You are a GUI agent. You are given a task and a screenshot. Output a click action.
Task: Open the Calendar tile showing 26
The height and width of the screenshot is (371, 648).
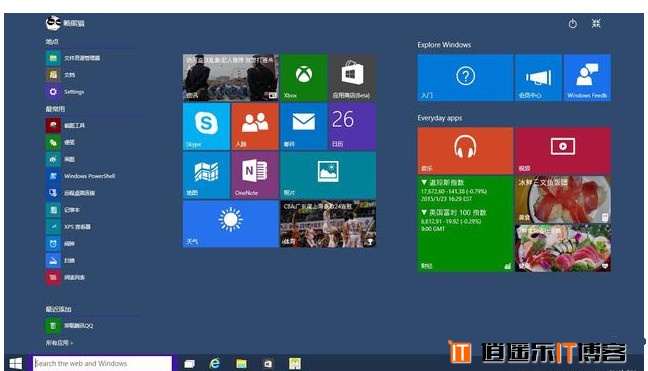[352, 126]
